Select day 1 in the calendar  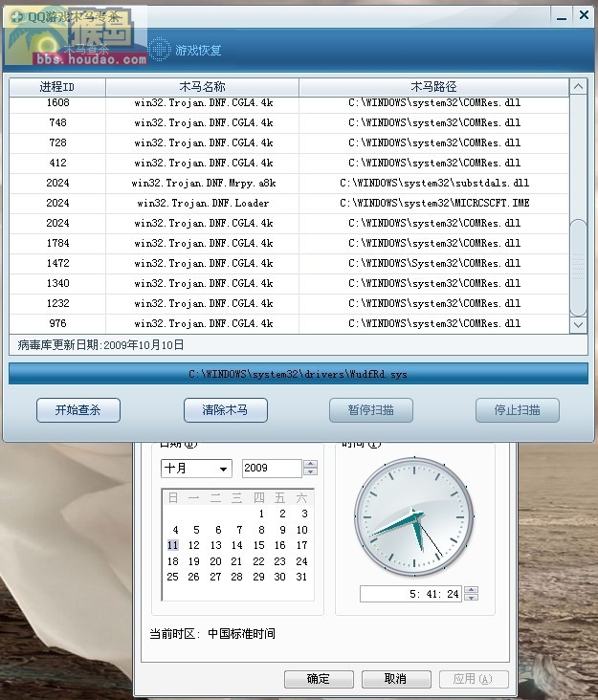pyautogui.click(x=261, y=514)
